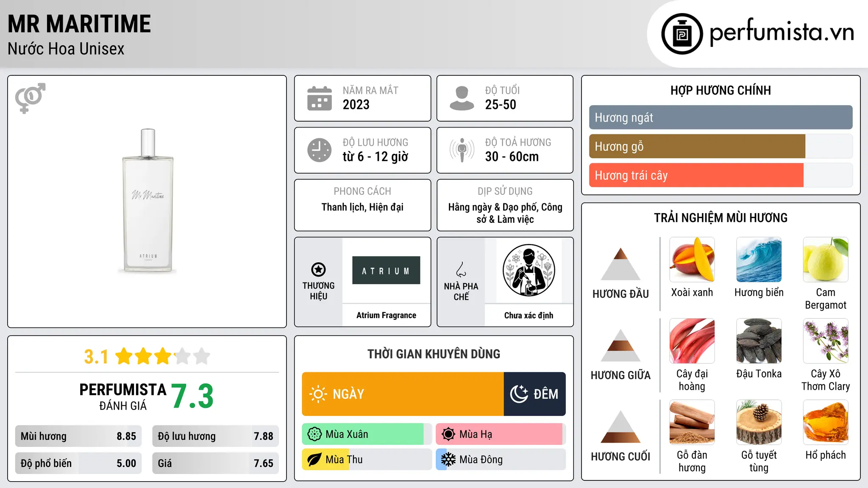Click the perfumista.vn site name

[782, 32]
